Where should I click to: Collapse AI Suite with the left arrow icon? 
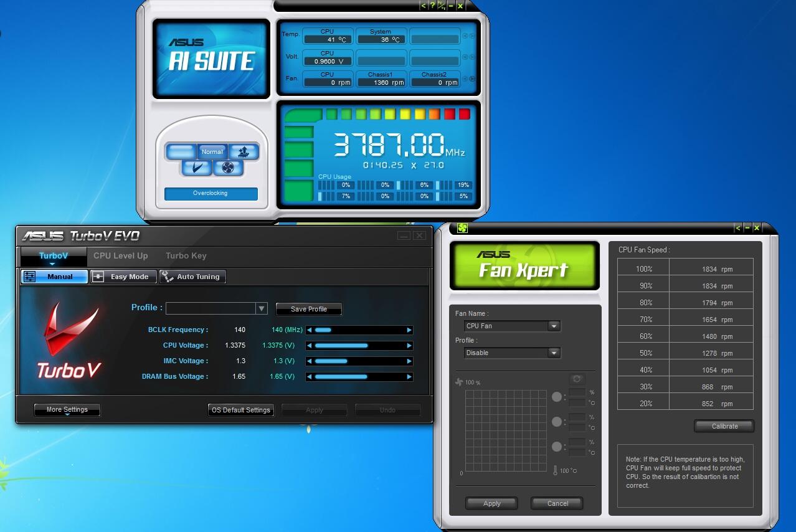(424, 6)
